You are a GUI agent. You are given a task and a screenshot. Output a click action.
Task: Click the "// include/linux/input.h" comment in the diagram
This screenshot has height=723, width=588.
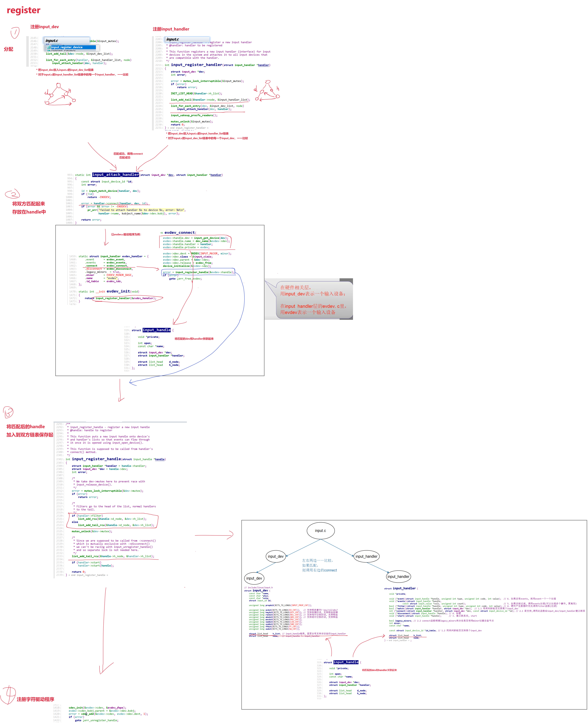click(x=258, y=587)
